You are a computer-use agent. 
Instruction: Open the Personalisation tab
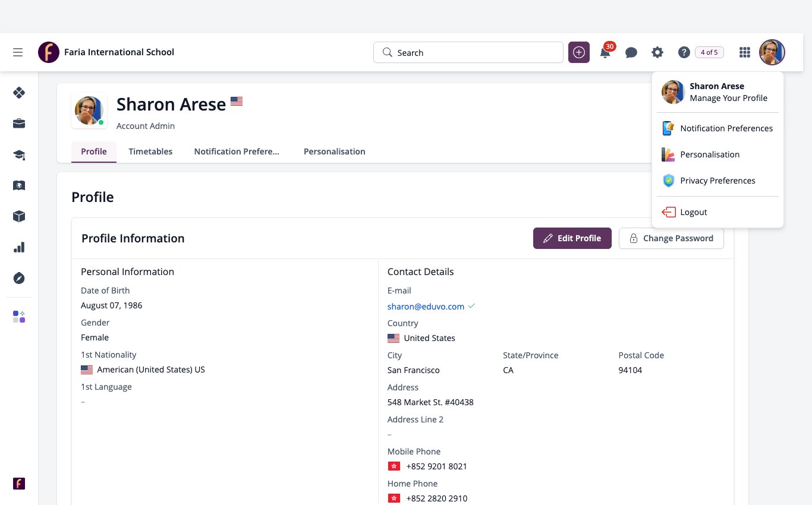(x=335, y=151)
